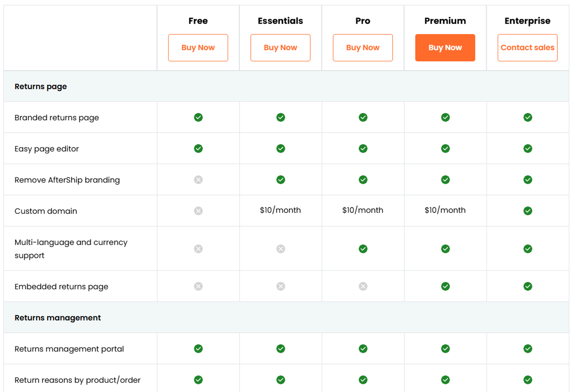
Task: Click the Pro checkmark for Multi-language support
Action: click(x=363, y=249)
